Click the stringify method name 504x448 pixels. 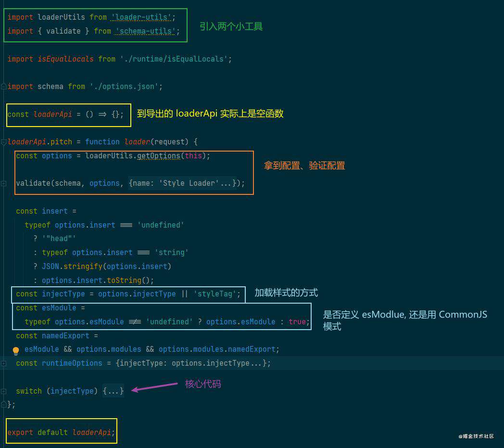(83, 267)
